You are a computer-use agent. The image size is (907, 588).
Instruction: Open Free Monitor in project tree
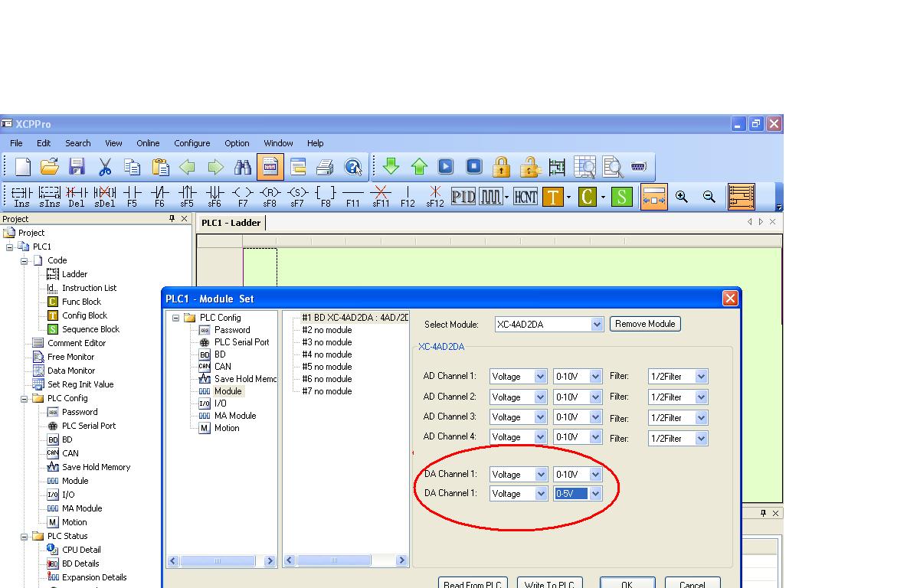pos(70,358)
